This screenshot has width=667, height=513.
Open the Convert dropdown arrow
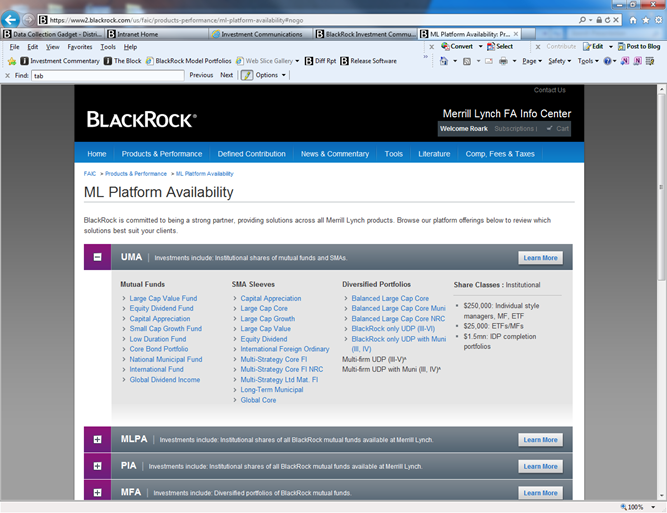click(x=481, y=46)
